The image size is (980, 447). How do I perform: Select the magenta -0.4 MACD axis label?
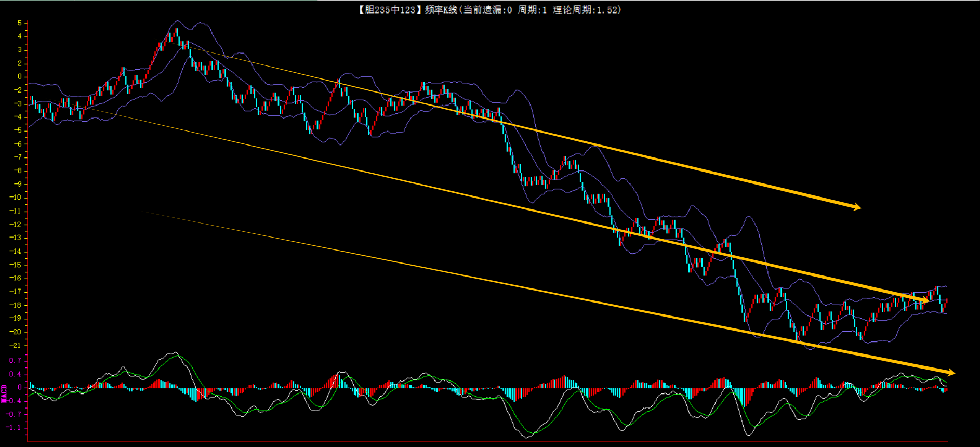point(14,401)
